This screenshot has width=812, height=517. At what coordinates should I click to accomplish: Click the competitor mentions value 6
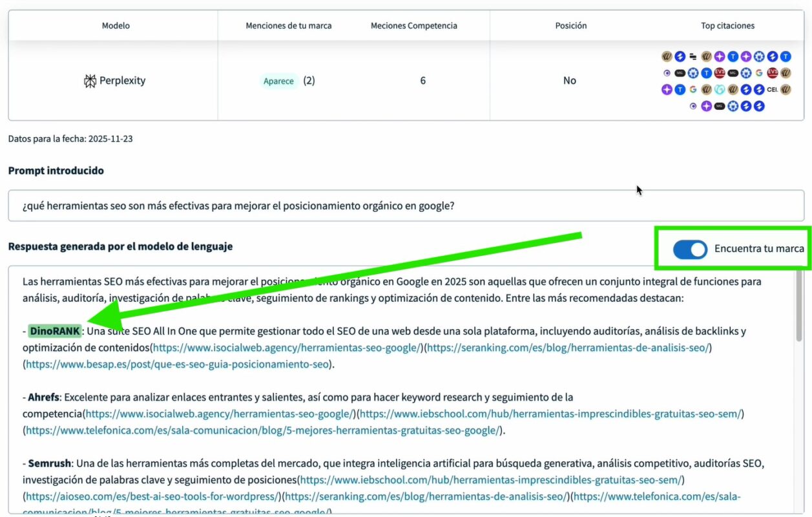click(423, 81)
